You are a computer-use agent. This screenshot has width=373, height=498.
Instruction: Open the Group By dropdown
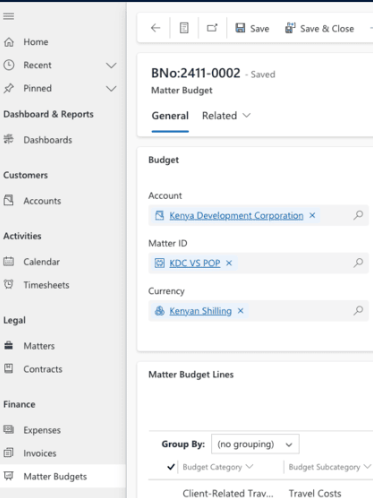coord(255,444)
